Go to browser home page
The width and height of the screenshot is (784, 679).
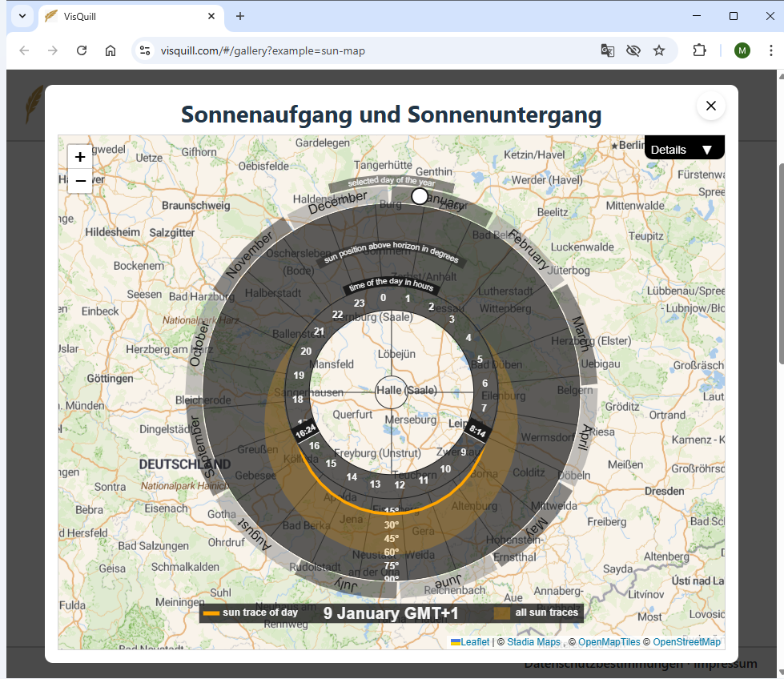coord(111,50)
